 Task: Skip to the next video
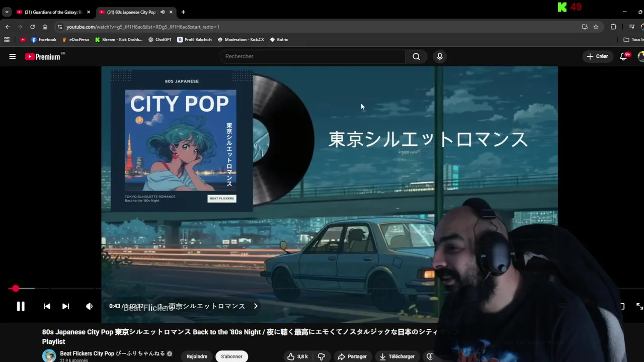[65, 306]
